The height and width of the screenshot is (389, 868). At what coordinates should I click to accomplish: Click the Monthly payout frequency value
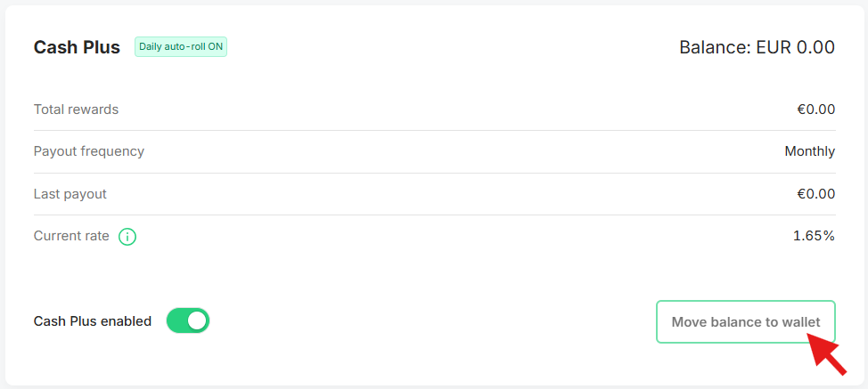coord(810,151)
